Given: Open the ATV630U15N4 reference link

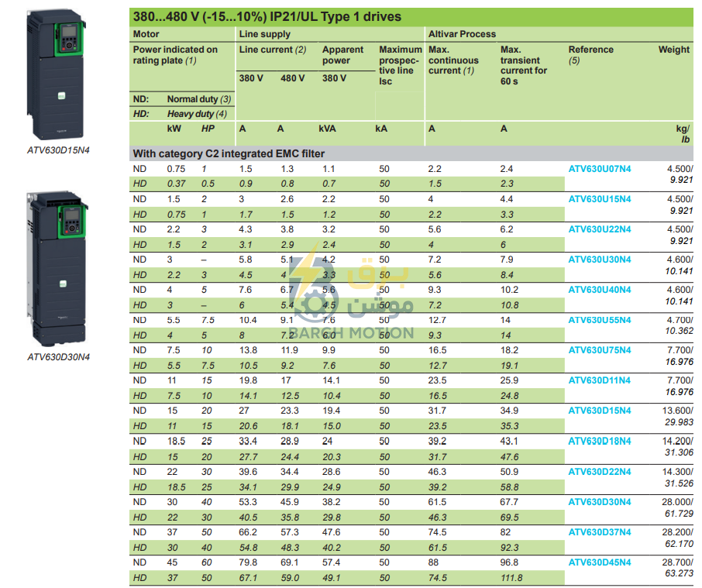Looking at the screenshot, I should coord(600,199).
